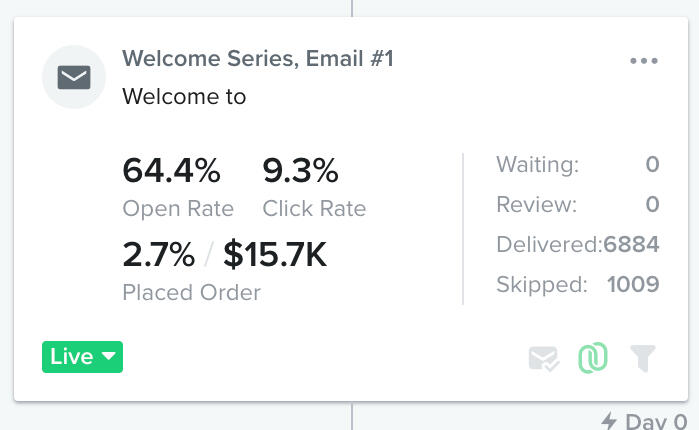Open the three-dot options menu
The image size is (699, 430).
pos(644,61)
